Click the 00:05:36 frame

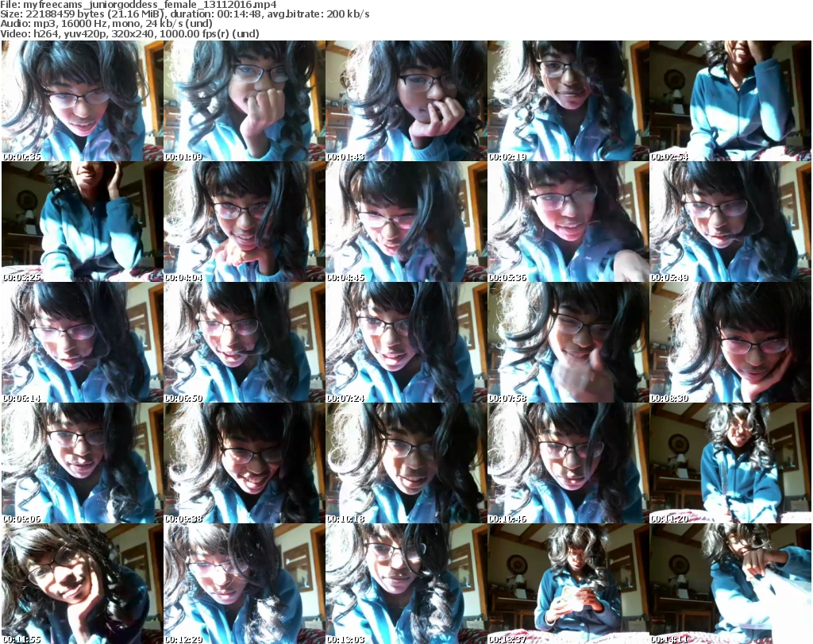pyautogui.click(x=568, y=222)
